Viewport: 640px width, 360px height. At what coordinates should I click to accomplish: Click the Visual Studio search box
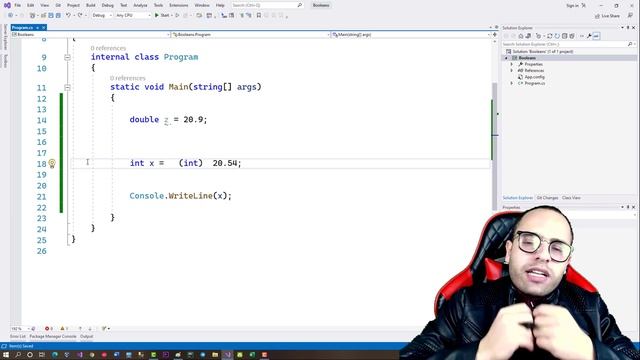tap(267, 5)
